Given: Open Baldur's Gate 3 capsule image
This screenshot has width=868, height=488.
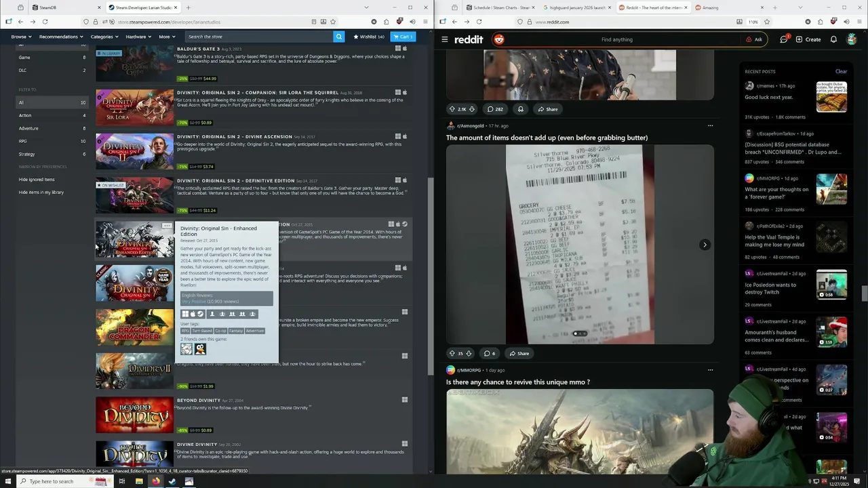Looking at the screenshot, I should 134,64.
